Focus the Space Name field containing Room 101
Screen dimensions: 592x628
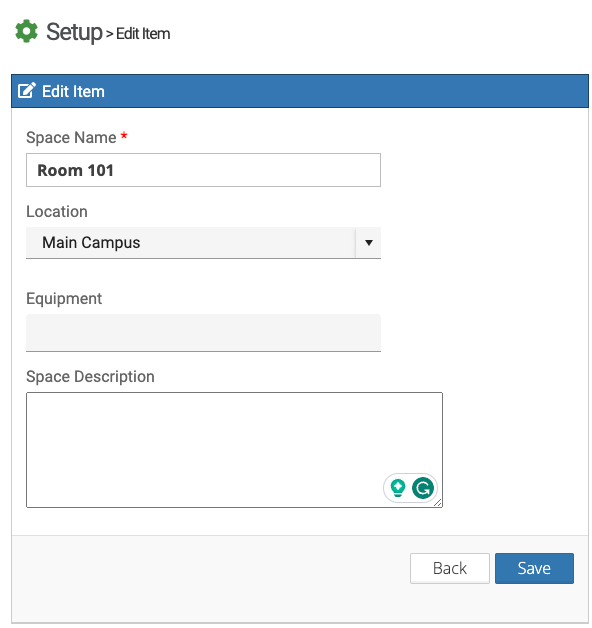tap(203, 170)
